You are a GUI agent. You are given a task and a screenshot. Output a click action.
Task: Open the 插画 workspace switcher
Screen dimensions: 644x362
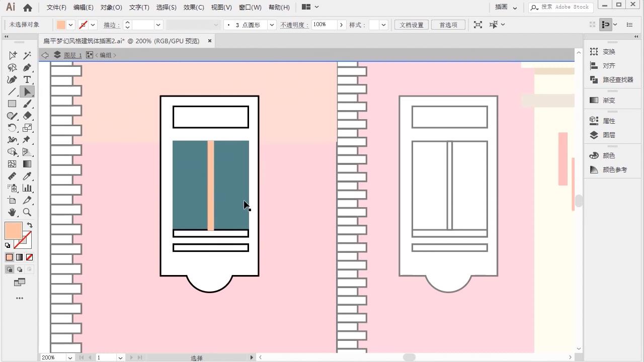[506, 7]
